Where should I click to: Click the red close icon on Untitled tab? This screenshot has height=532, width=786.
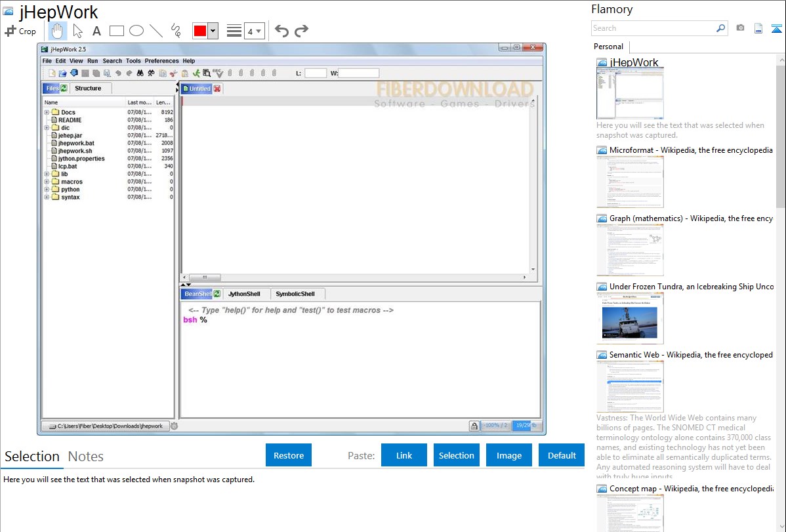(217, 89)
